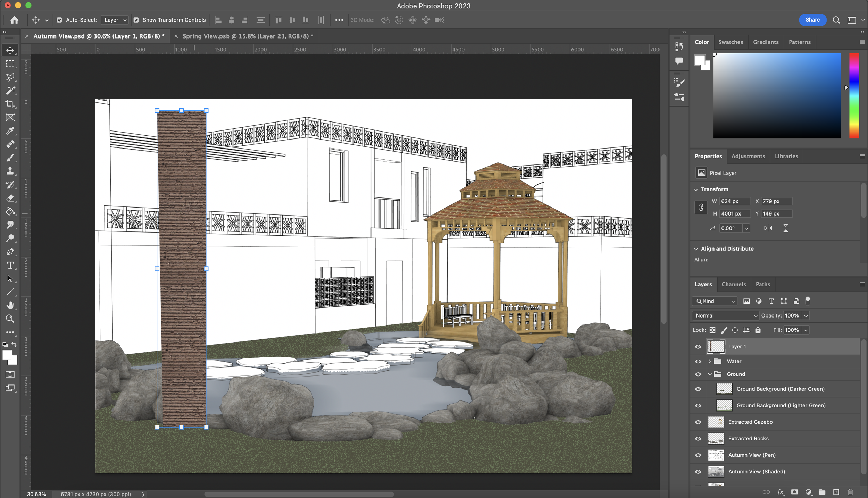Uncheck the Auto-Select checkbox
The width and height of the screenshot is (868, 498).
click(59, 20)
